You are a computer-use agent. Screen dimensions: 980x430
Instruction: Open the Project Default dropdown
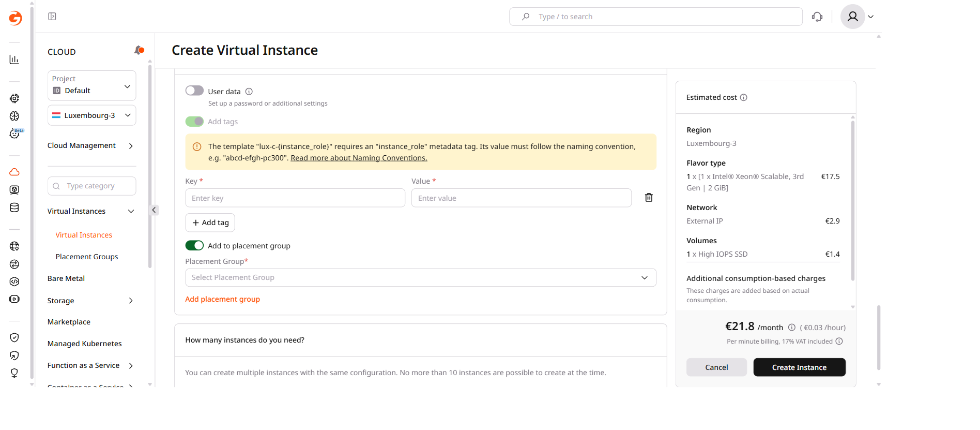(92, 85)
